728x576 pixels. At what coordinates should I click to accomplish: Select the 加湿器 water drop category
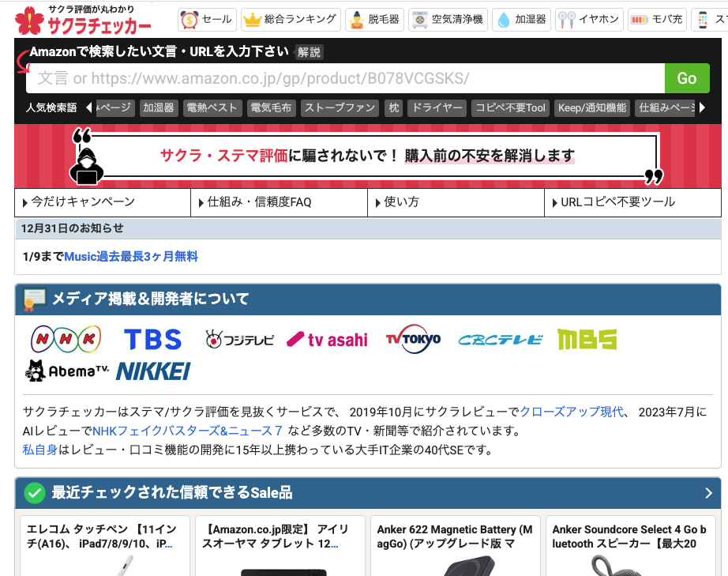[x=521, y=20]
